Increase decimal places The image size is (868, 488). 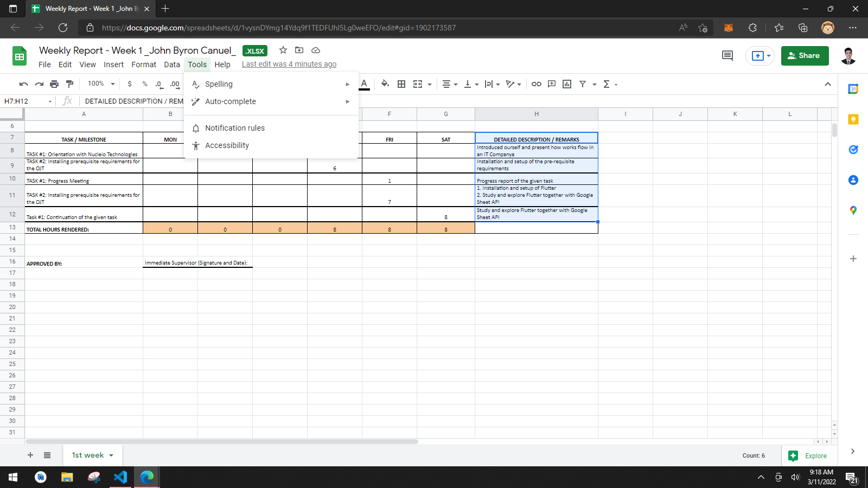coord(175,84)
